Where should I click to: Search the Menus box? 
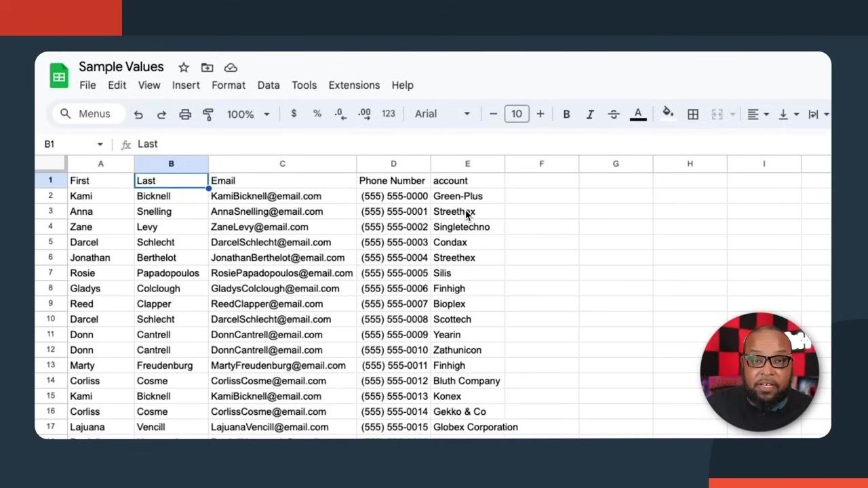pyautogui.click(x=89, y=114)
